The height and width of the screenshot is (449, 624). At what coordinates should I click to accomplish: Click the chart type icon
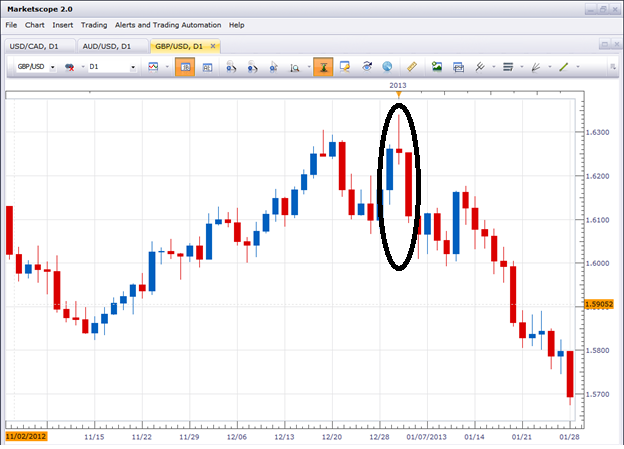(154, 67)
